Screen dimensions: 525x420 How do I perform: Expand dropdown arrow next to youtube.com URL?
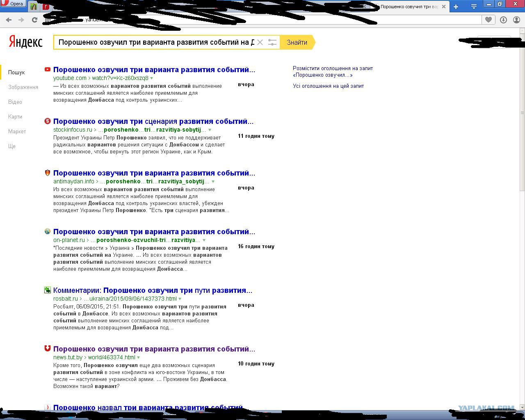(x=152, y=78)
